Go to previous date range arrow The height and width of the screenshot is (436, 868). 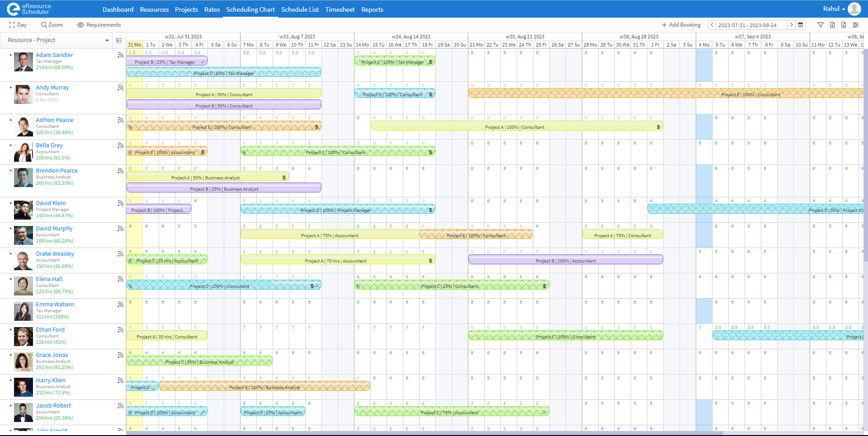tap(712, 25)
